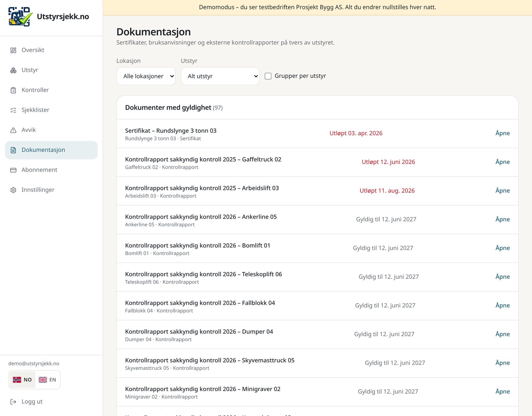Click the Innstillinger gear icon

click(x=13, y=190)
